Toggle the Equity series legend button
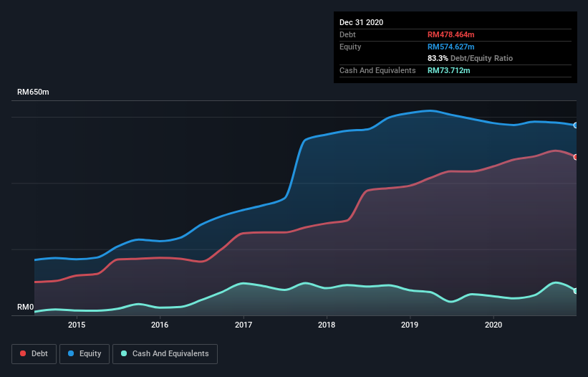This screenshot has height=377, width=588. click(85, 354)
